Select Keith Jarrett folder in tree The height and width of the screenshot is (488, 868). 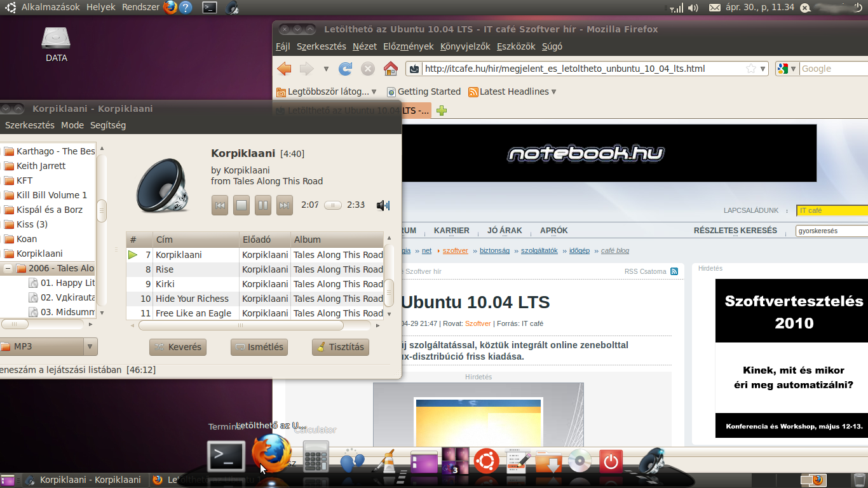tap(41, 166)
